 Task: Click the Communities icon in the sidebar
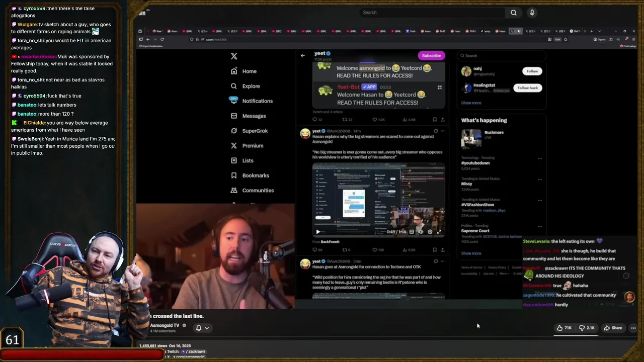coord(234,190)
